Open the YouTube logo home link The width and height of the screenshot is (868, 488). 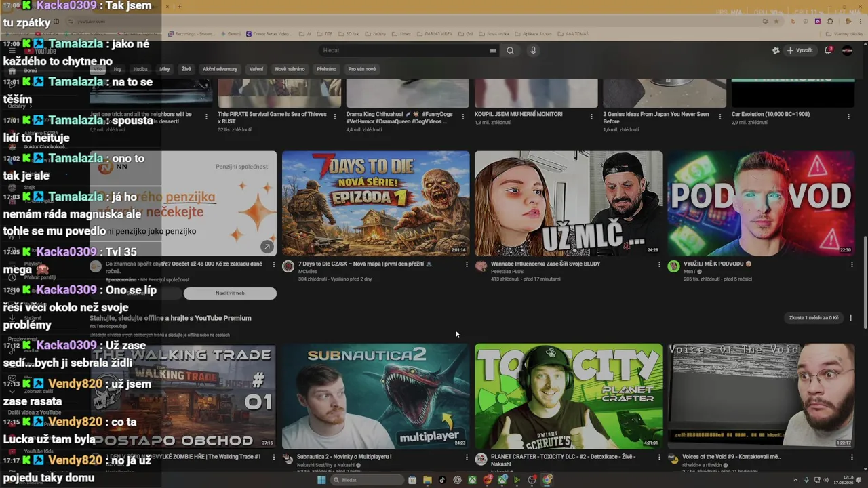[41, 51]
